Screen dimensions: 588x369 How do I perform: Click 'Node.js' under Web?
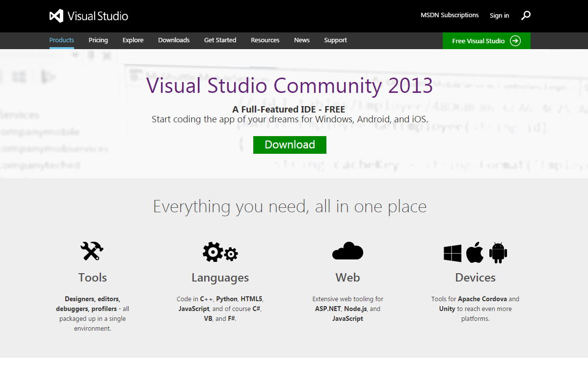355,309
